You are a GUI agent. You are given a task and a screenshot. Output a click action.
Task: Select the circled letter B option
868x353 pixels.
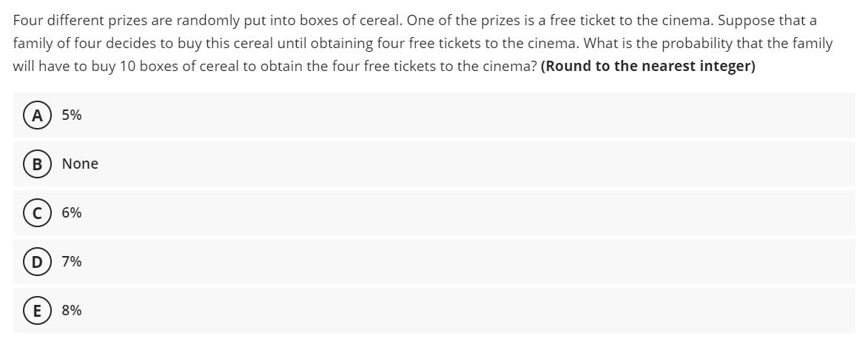(x=37, y=164)
